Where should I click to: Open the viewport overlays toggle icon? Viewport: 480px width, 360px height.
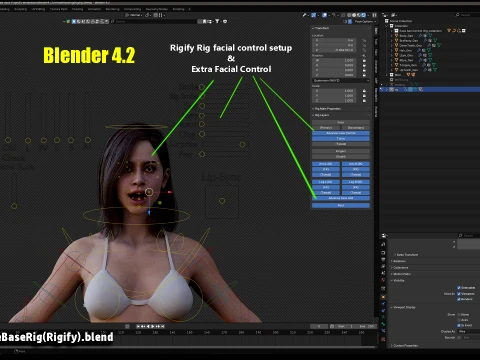point(324,15)
